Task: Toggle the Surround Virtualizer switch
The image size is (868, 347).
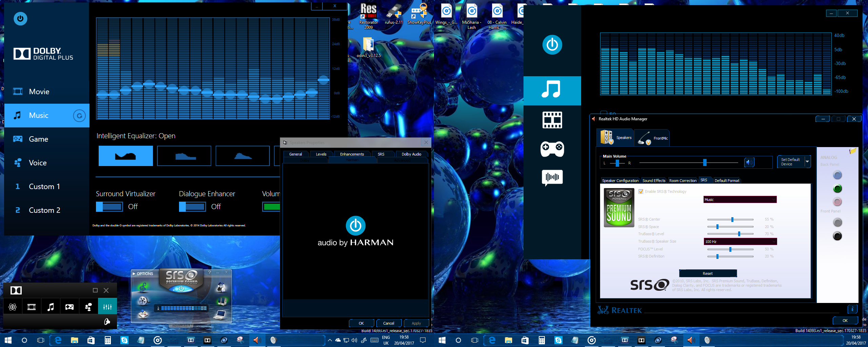Action: coord(109,207)
